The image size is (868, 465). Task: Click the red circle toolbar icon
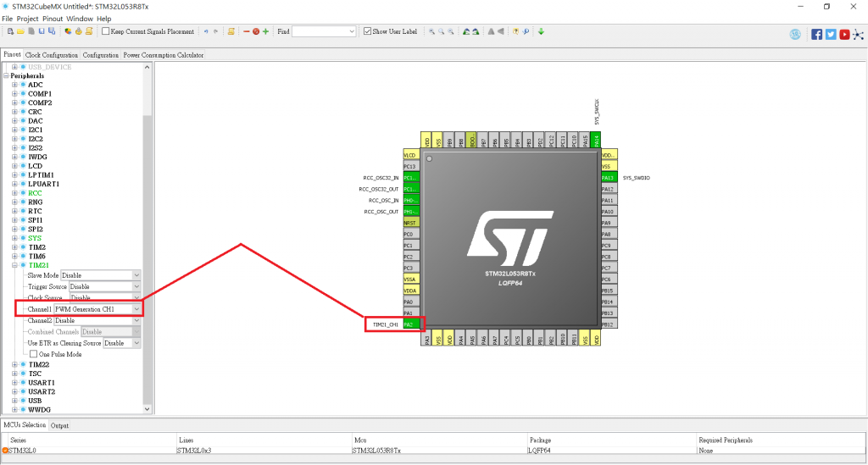point(256,31)
